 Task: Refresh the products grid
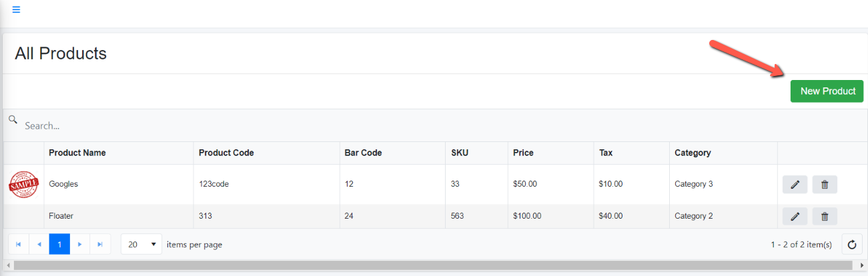tap(852, 245)
